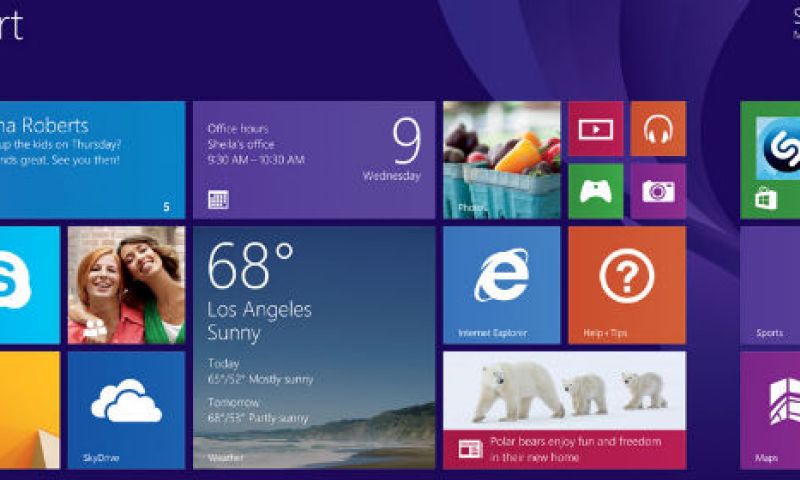
Task: Click the 68° temperature reading
Action: [251, 266]
